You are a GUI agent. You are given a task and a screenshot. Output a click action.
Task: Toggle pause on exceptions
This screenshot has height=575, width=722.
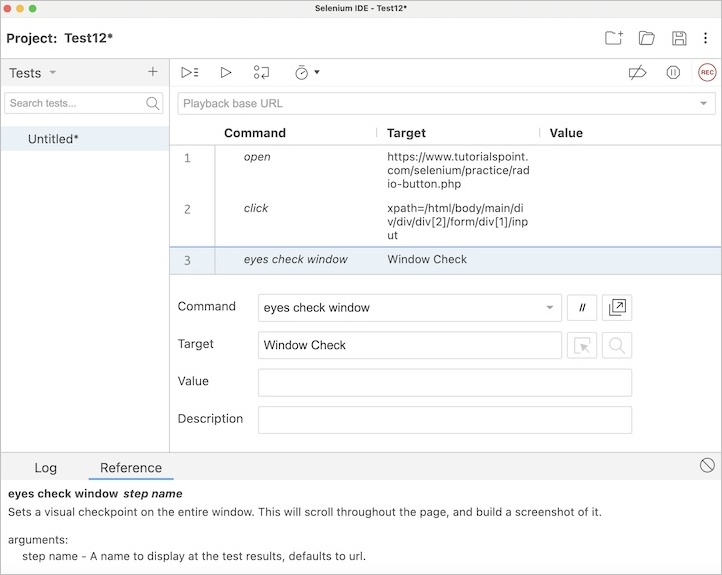(673, 72)
